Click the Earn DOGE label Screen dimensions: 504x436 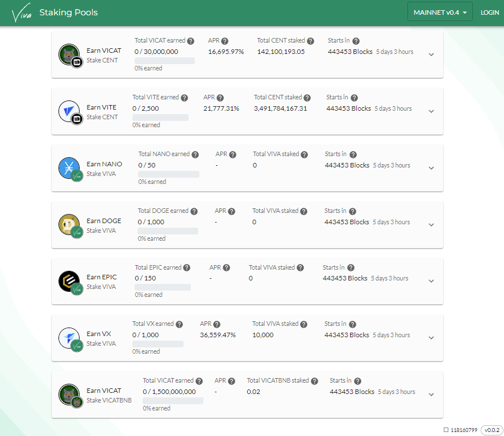click(104, 221)
